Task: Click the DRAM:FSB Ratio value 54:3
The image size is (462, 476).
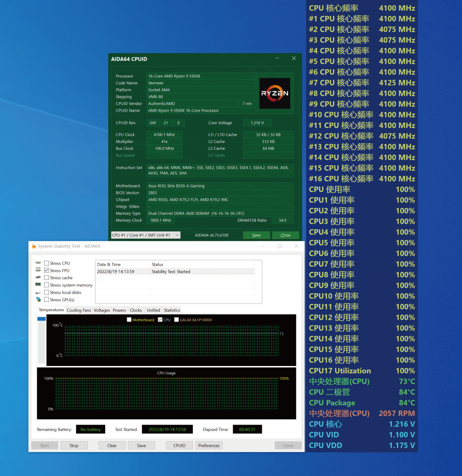Action: coord(282,220)
